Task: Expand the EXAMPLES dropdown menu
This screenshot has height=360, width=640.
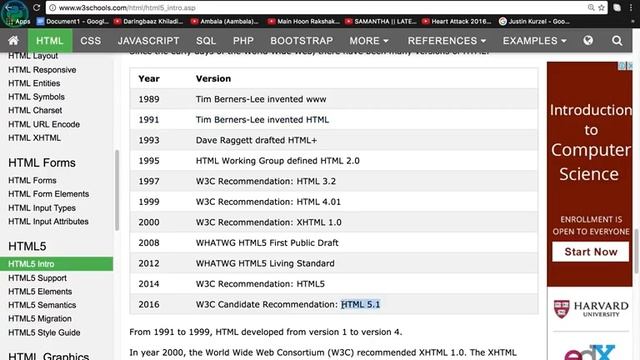Action: (534, 40)
